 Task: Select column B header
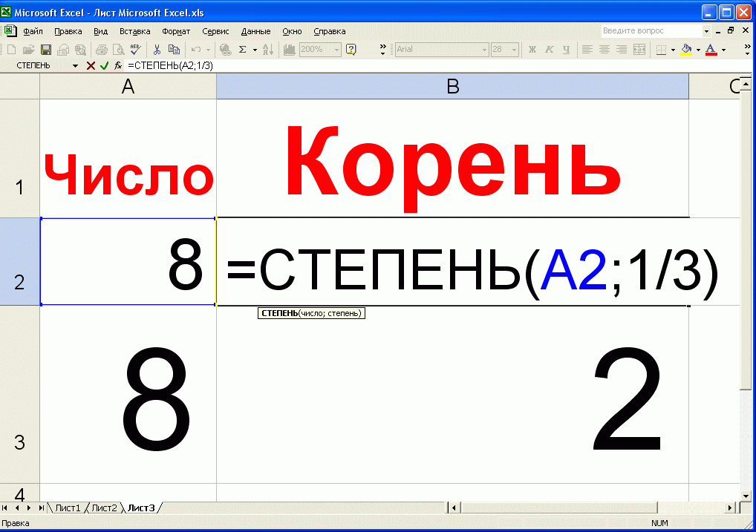pos(453,87)
